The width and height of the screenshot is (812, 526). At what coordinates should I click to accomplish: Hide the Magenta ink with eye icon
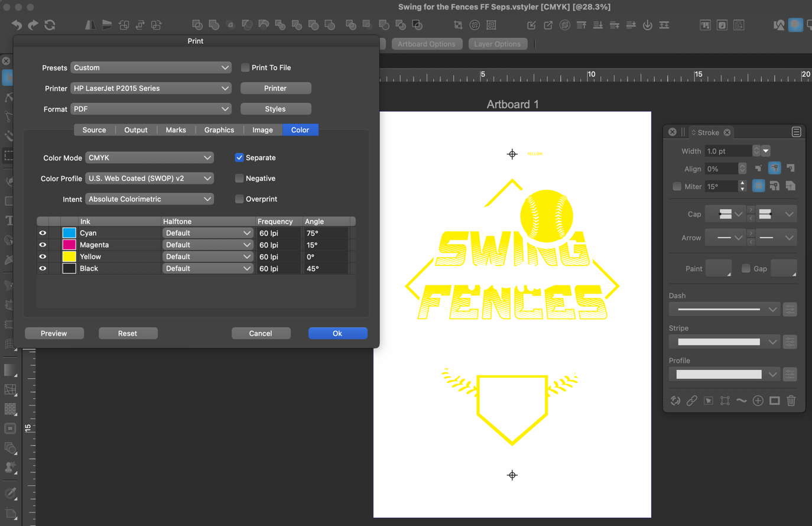point(43,245)
